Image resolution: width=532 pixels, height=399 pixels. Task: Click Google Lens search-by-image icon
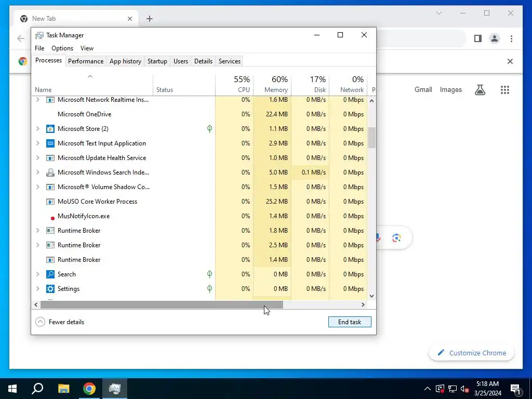(x=396, y=238)
